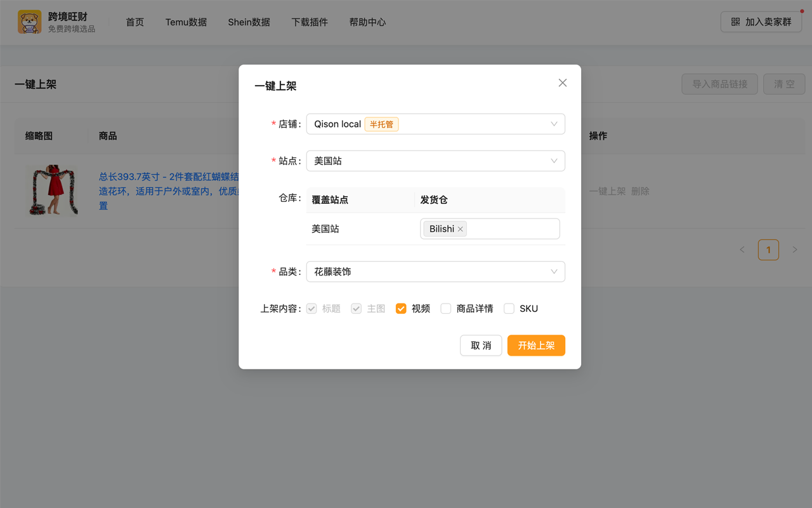Click the 清空 button at top right
This screenshot has width=812, height=508.
784,84
